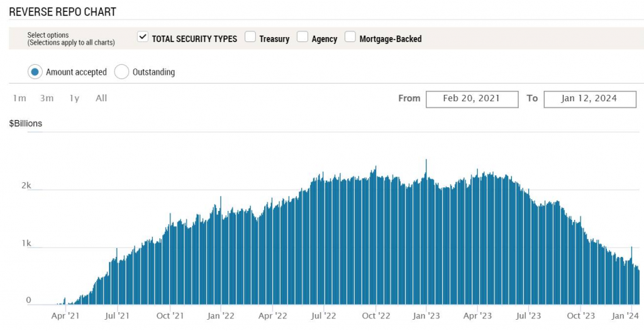This screenshot has height=331, width=644.
Task: Tick the Agency checkbox
Action: click(x=303, y=38)
